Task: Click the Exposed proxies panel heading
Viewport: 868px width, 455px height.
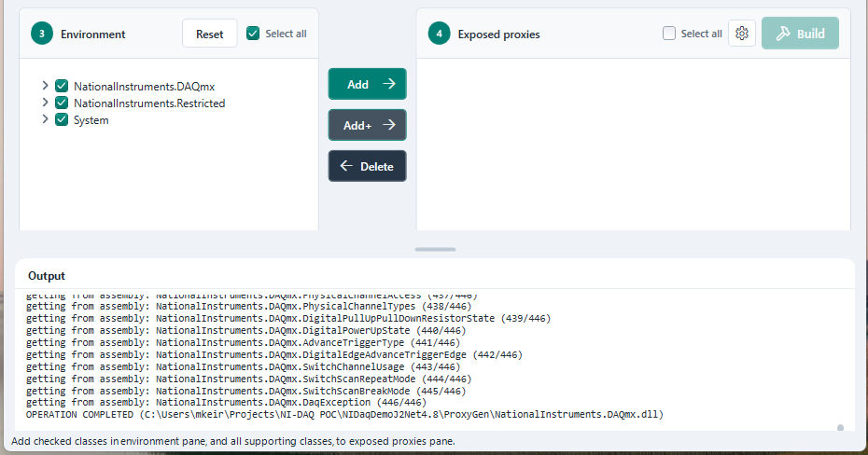Action: point(498,34)
